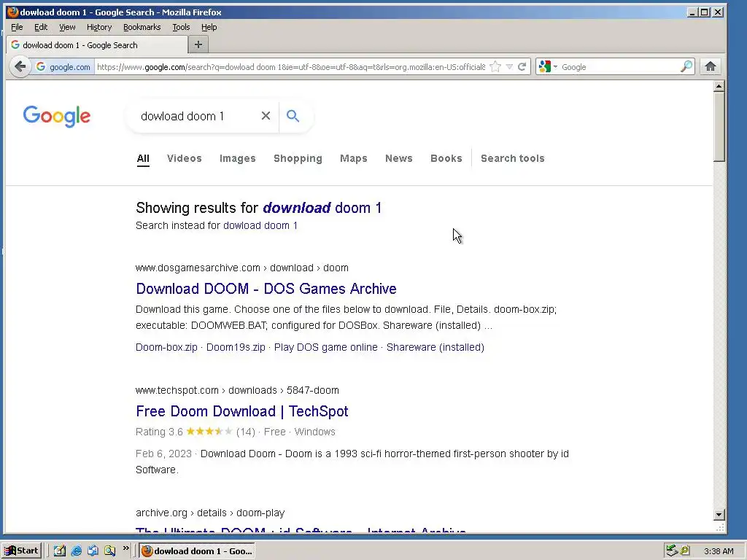Click the vertical scrollbar thumb
747x560 pixels.
(719, 127)
